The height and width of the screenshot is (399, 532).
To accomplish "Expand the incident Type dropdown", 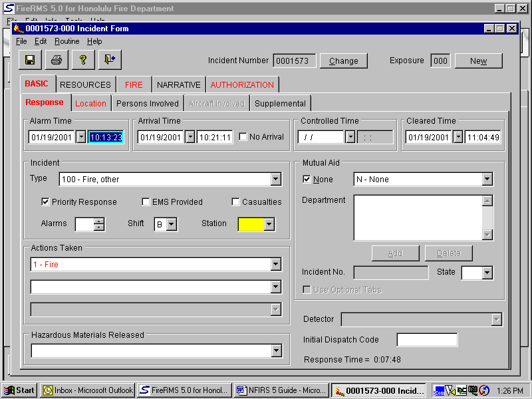I will tap(276, 180).
